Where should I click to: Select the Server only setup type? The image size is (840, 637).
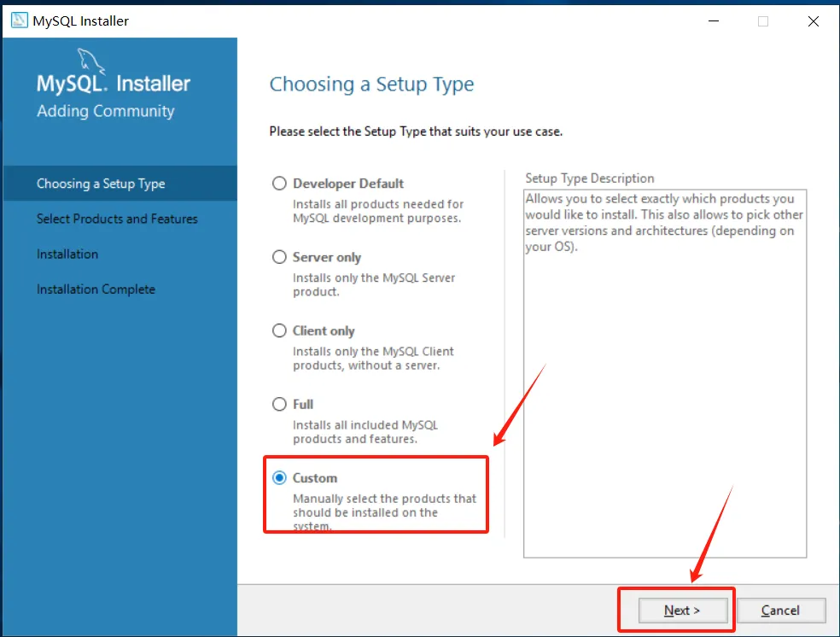pyautogui.click(x=279, y=257)
